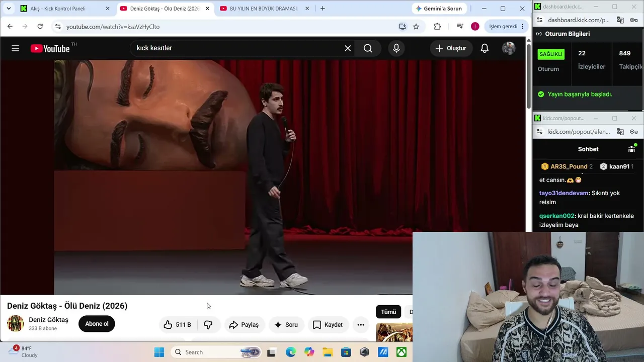
Task: Select the Deniz Göktaş - Ölü Deniz tab
Action: [x=165, y=9]
